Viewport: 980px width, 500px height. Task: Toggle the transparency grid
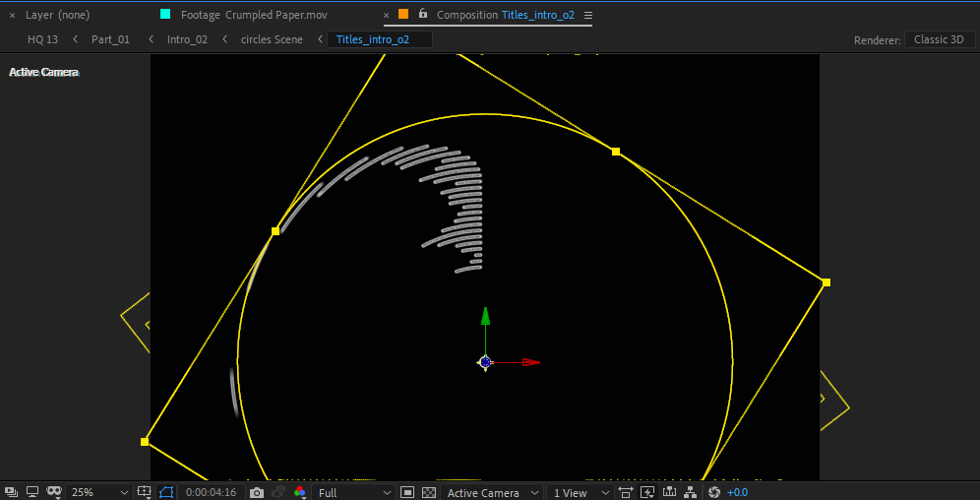(429, 492)
